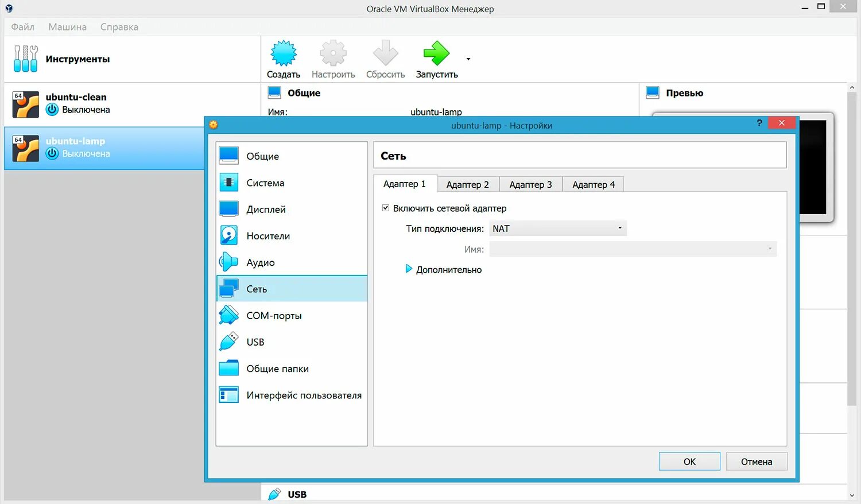
Task: Click the Сеть heading in settings dialog
Action: [393, 156]
